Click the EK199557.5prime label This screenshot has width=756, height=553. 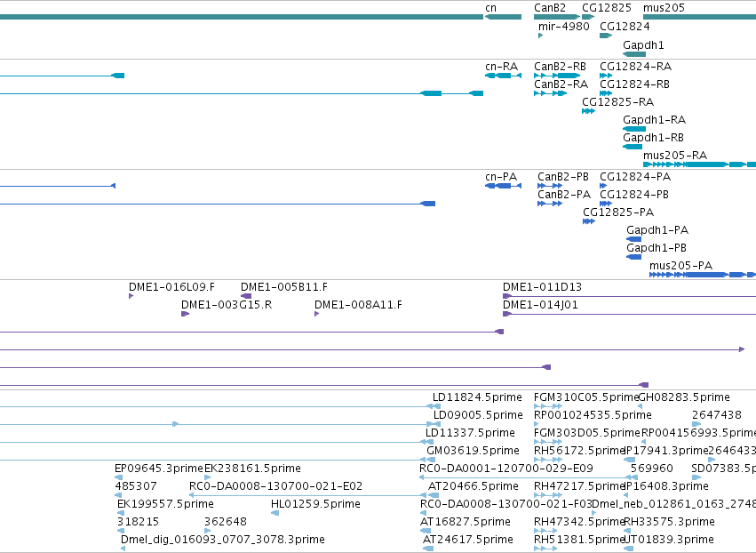click(x=165, y=504)
